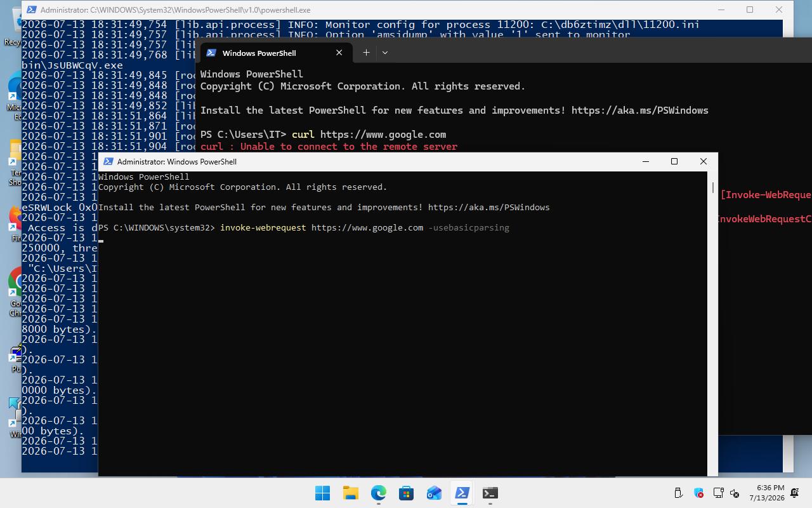Click the red '[Invoke-WebReque' error text

(x=766, y=195)
